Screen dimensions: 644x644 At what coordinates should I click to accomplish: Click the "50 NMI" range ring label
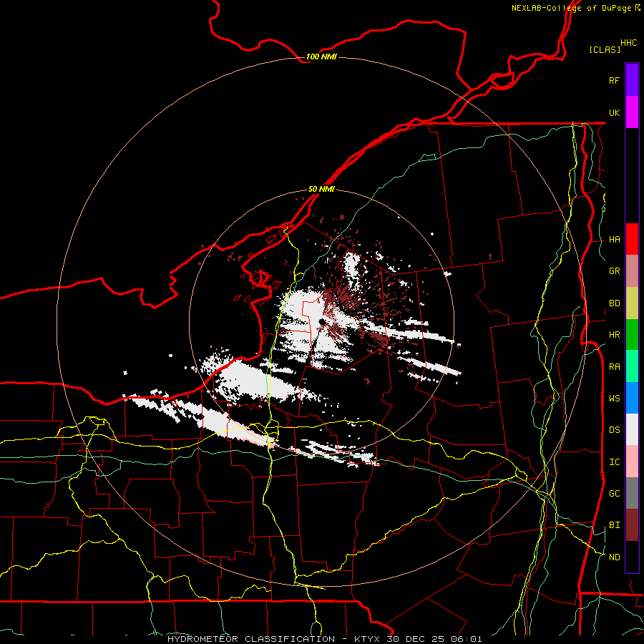coord(321,190)
